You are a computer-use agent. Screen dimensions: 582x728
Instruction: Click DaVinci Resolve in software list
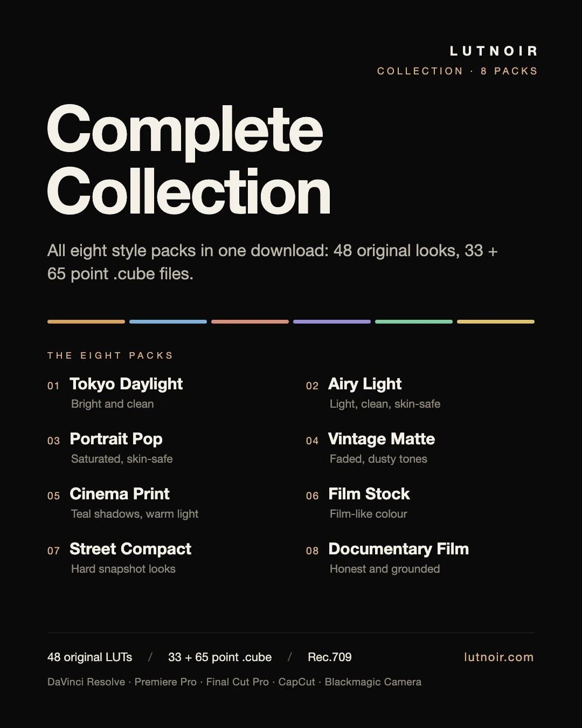point(86,682)
